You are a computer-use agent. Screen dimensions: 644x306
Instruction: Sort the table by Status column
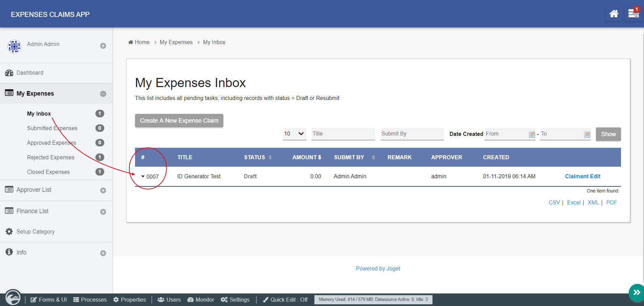258,157
